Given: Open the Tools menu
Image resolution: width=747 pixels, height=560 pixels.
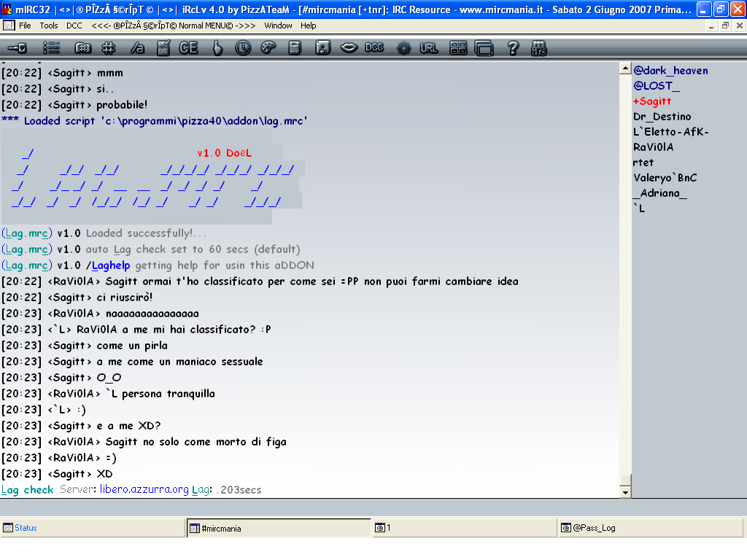Looking at the screenshot, I should 49,26.
